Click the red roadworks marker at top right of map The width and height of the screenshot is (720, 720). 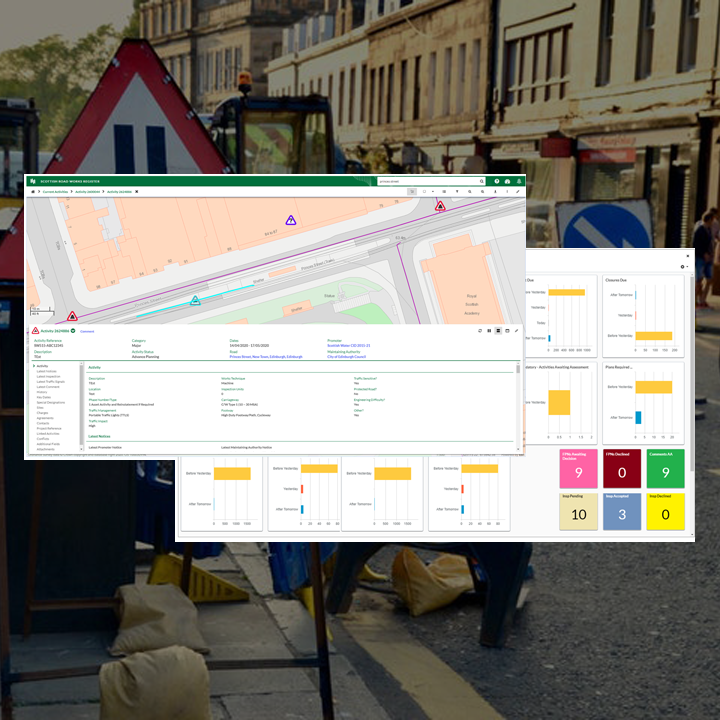[x=439, y=206]
